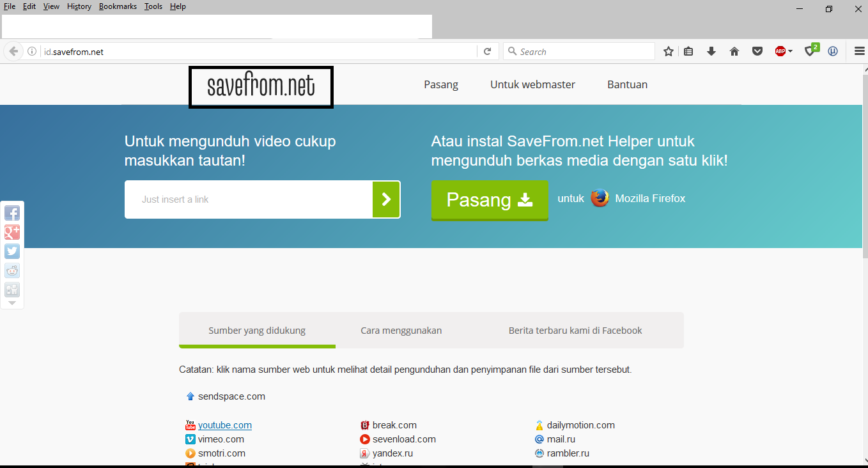Switch to Berita terbaru kami di Facebook tab

(x=575, y=331)
